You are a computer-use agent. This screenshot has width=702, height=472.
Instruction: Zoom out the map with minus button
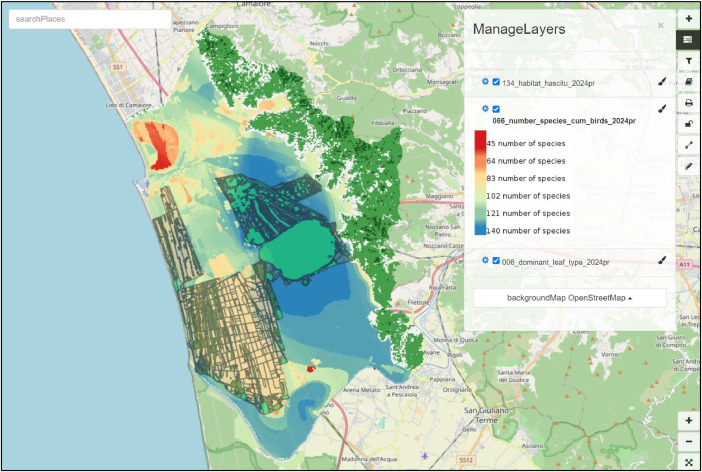pyautogui.click(x=689, y=442)
